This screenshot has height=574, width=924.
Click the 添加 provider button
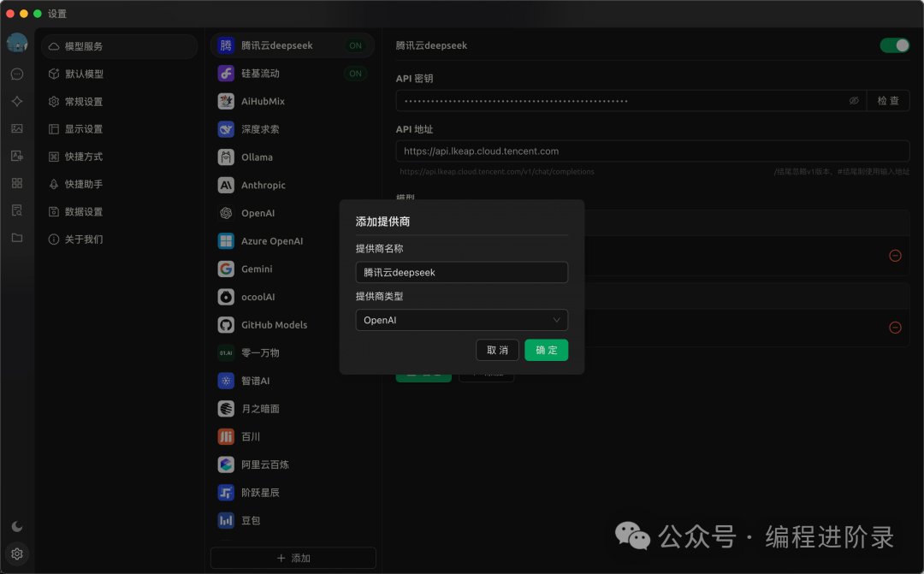point(293,558)
